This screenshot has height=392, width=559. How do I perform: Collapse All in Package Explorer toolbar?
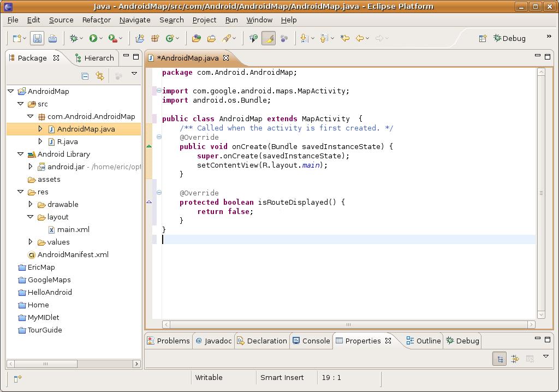(x=85, y=76)
